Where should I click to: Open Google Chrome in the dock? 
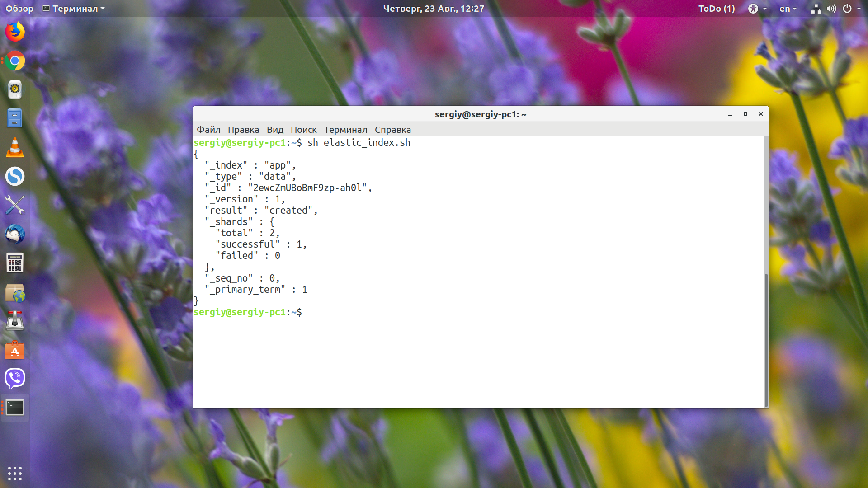click(15, 61)
